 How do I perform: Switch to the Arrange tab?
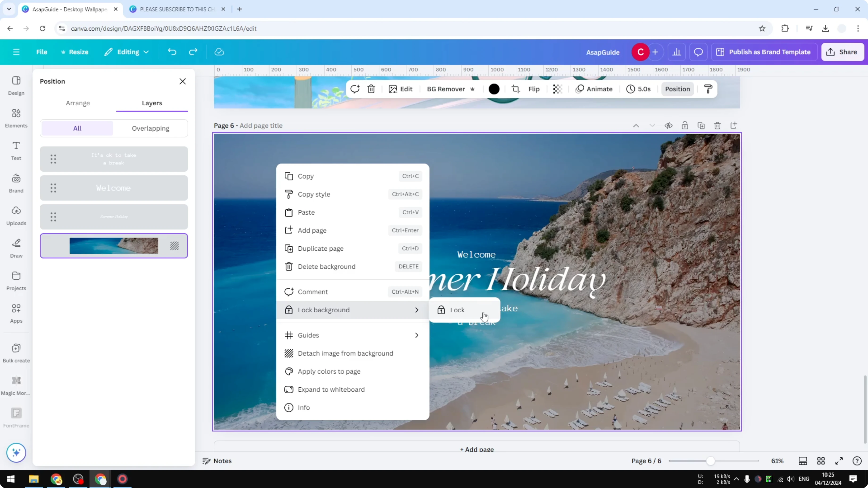tap(78, 103)
